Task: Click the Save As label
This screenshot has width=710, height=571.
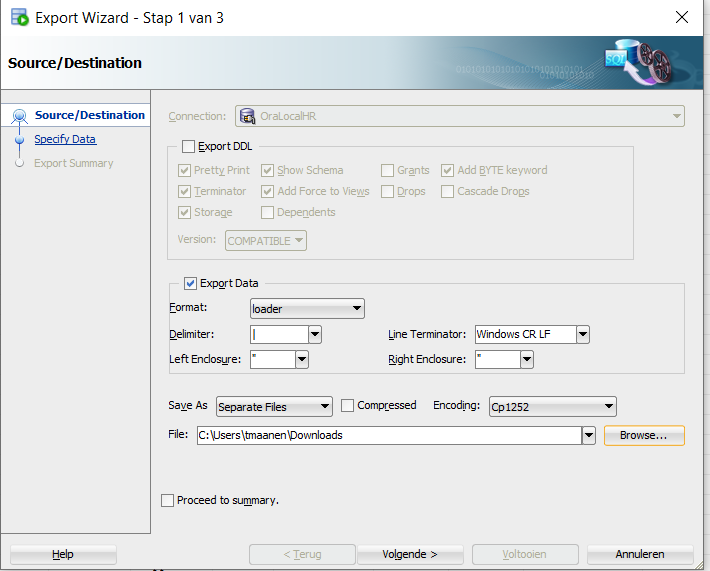Action: tap(188, 405)
